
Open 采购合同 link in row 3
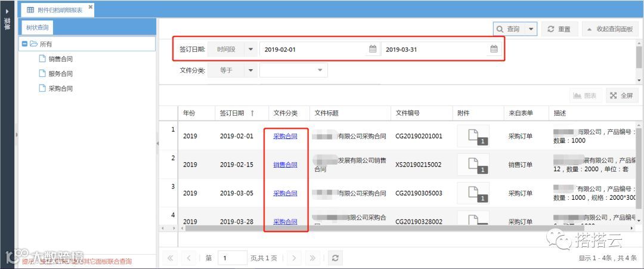(x=285, y=193)
